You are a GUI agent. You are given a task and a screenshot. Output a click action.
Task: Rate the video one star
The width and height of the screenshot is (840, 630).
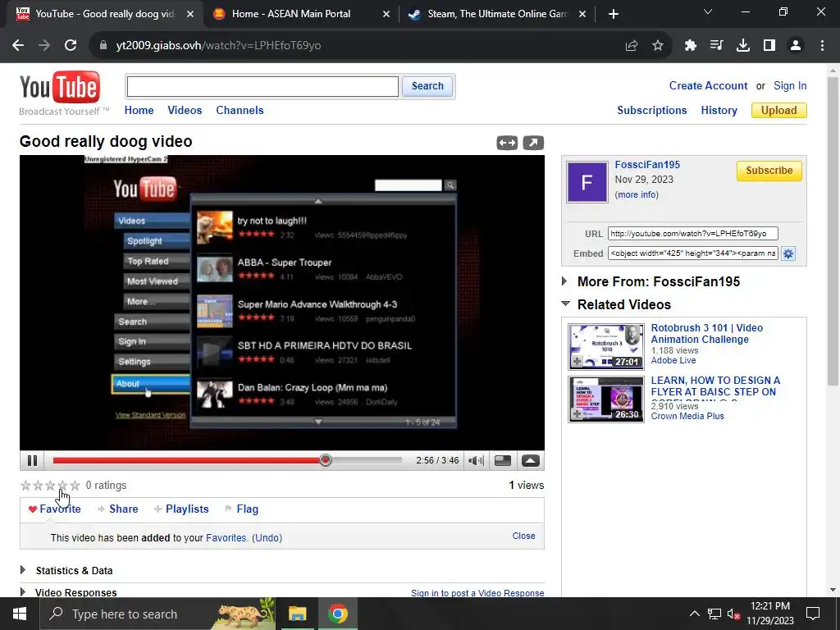[x=25, y=486]
